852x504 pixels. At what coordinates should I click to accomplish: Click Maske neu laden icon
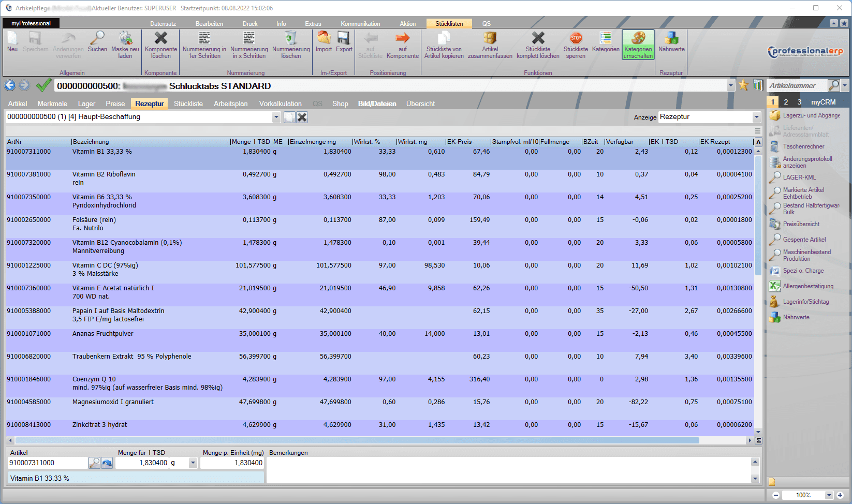point(125,38)
